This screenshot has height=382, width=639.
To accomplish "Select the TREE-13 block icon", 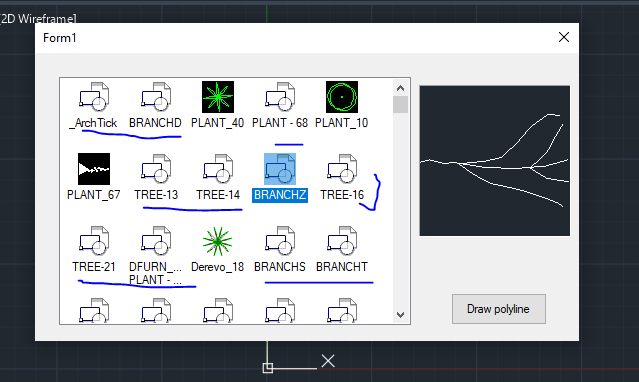I will click(x=156, y=169).
